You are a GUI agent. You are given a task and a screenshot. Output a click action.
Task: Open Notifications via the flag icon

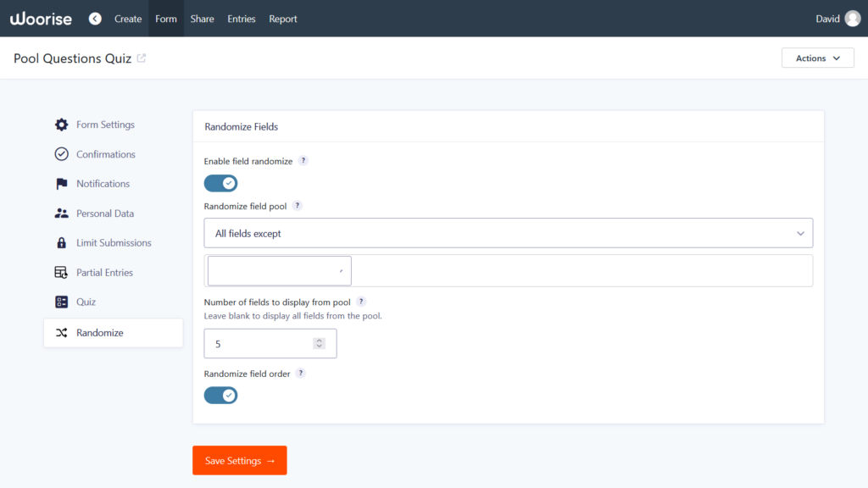point(61,184)
